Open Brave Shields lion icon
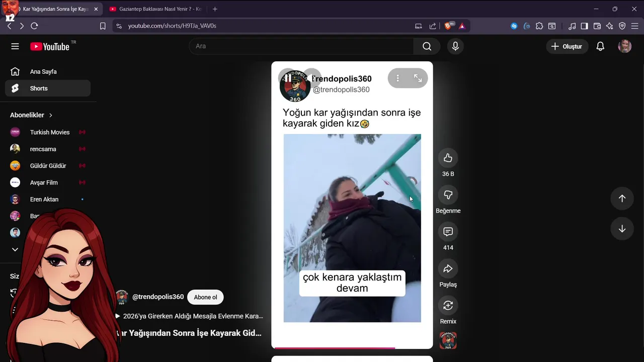Viewport: 644px width, 362px height. click(448, 26)
